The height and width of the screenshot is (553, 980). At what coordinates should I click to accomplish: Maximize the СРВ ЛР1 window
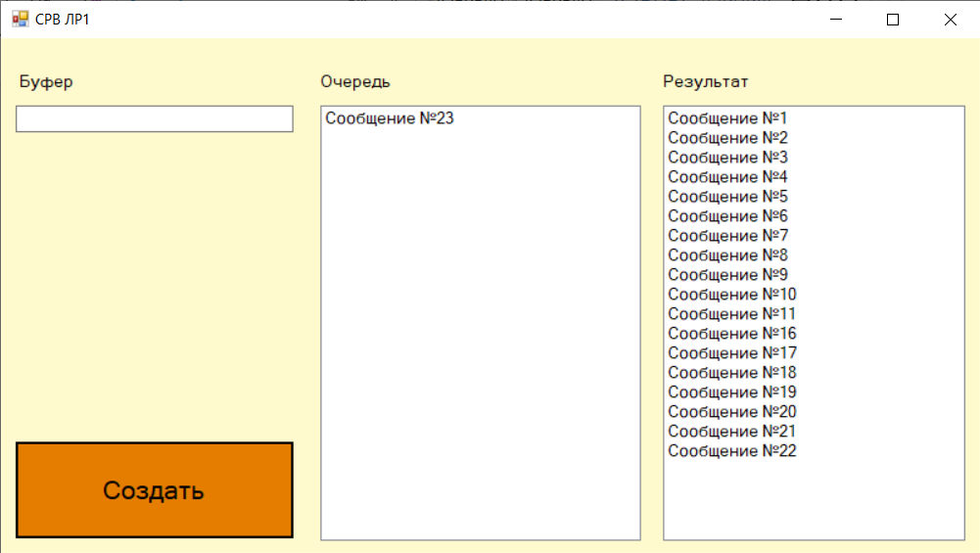tap(893, 20)
